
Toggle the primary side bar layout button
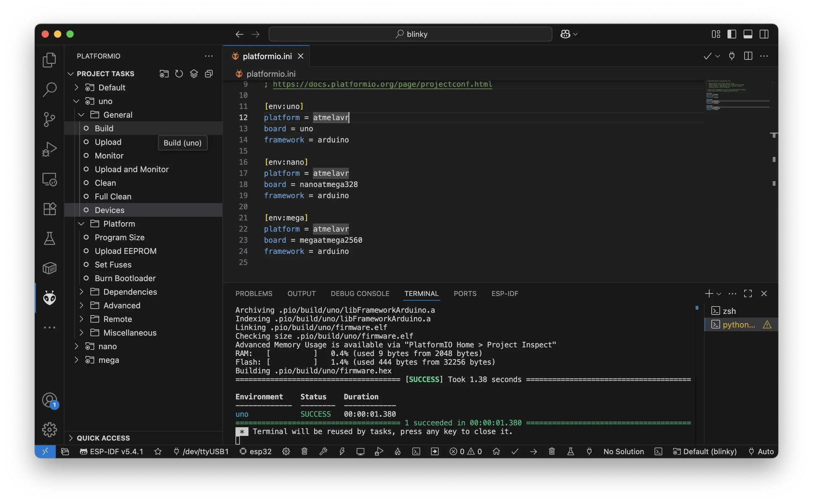(x=732, y=34)
